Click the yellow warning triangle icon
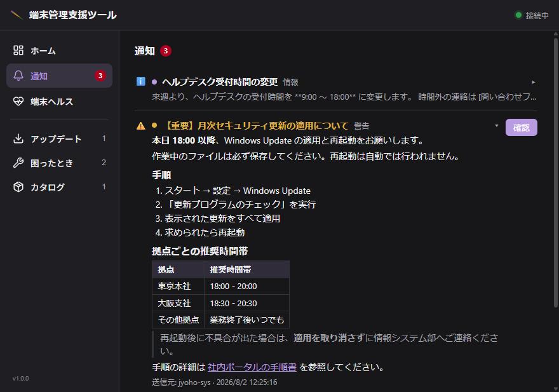Image resolution: width=559 pixels, height=392 pixels. [141, 126]
